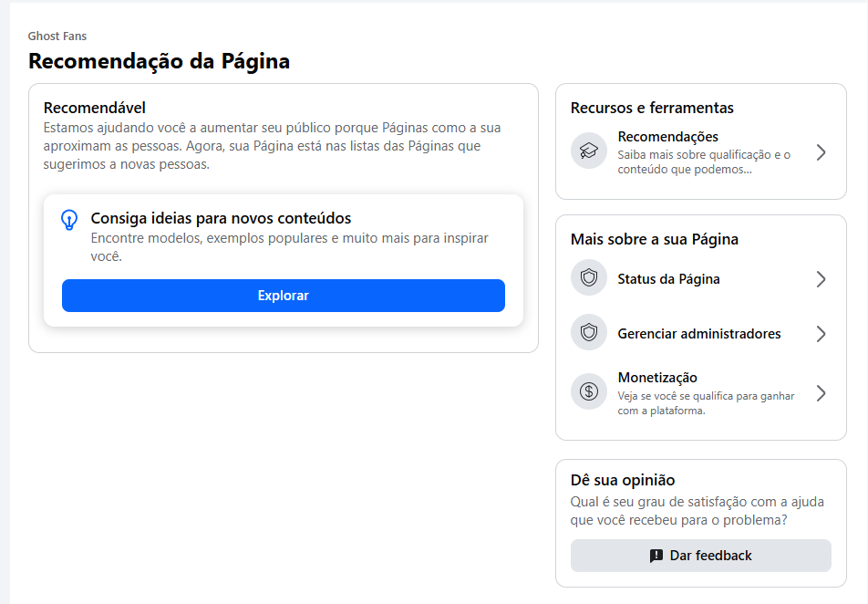
Task: Open the Monetização chevron arrow
Action: point(821,393)
